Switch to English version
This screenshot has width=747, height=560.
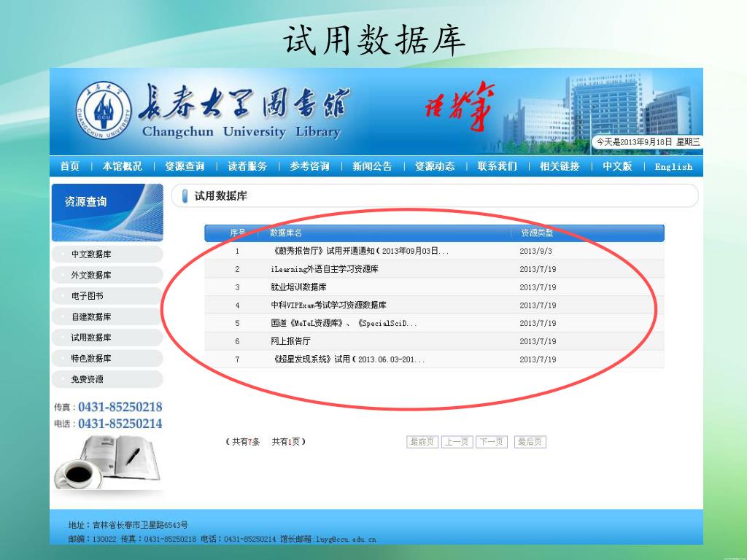pos(673,167)
